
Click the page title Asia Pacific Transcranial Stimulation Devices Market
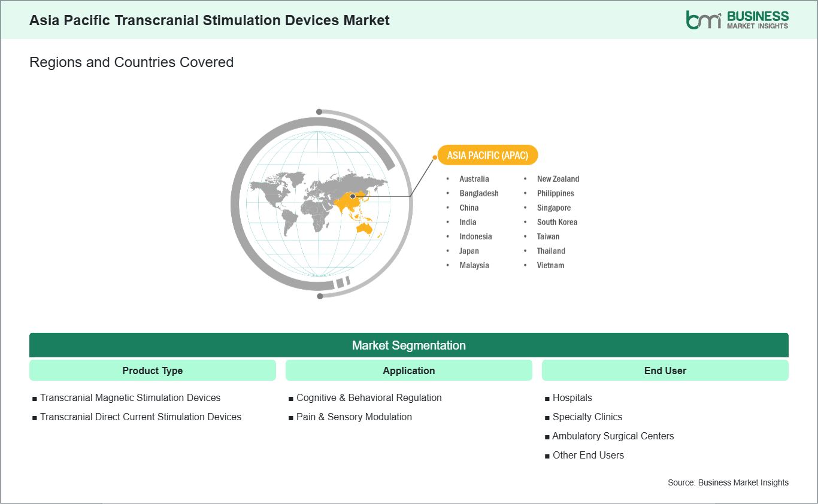[x=210, y=20]
